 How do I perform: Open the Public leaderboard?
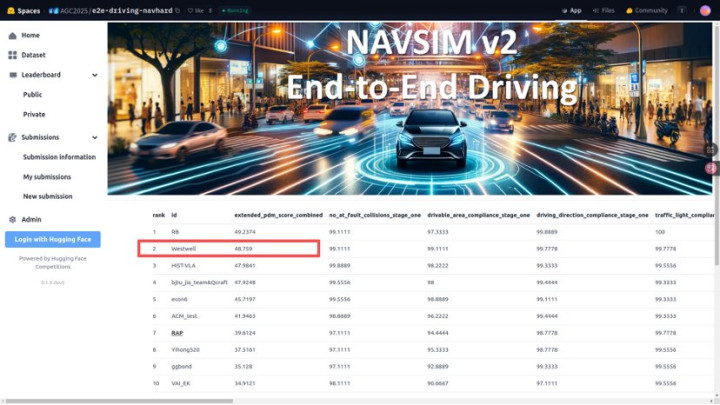pos(33,95)
